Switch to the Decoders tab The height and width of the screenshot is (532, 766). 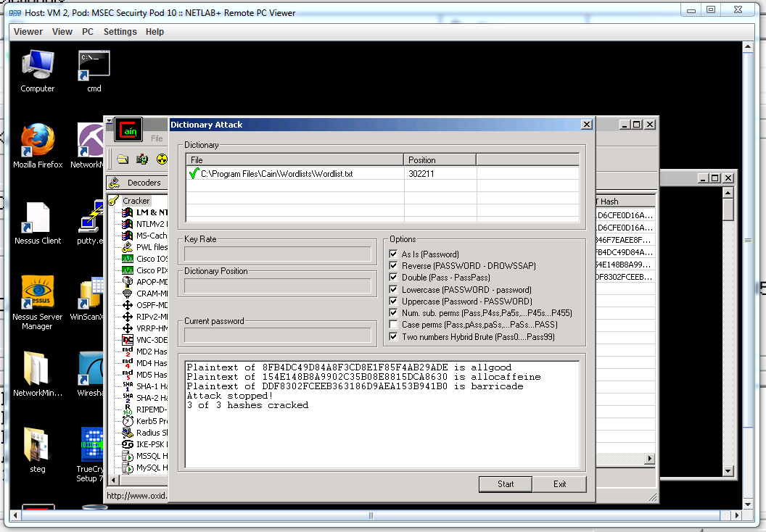pos(137,183)
